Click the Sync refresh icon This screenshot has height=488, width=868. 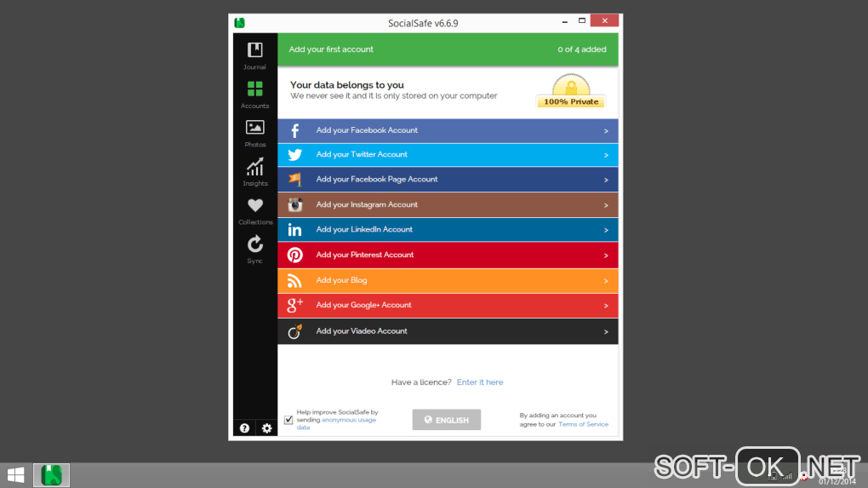[254, 244]
